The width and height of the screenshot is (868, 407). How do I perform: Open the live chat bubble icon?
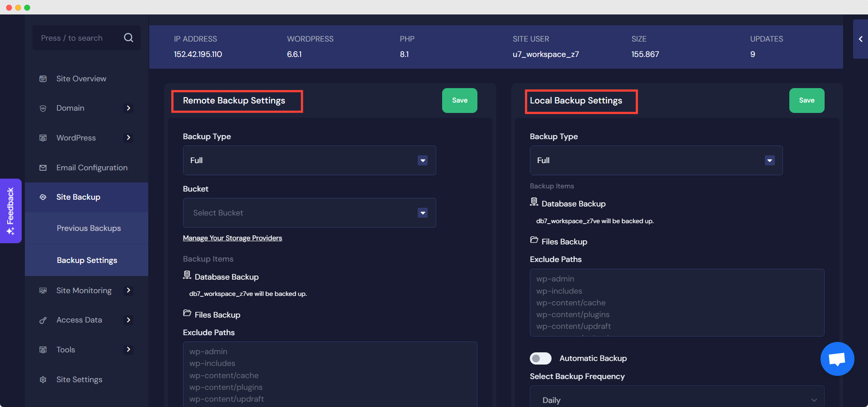837,359
